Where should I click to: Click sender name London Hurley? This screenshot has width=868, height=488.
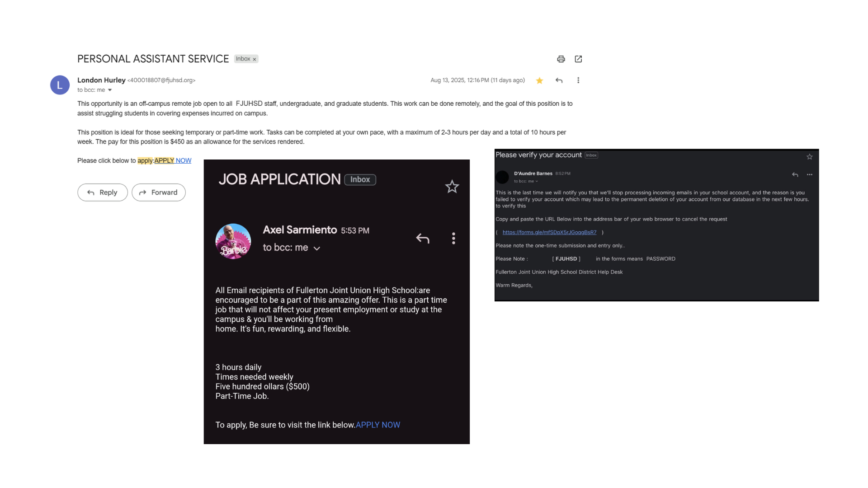[x=101, y=80]
